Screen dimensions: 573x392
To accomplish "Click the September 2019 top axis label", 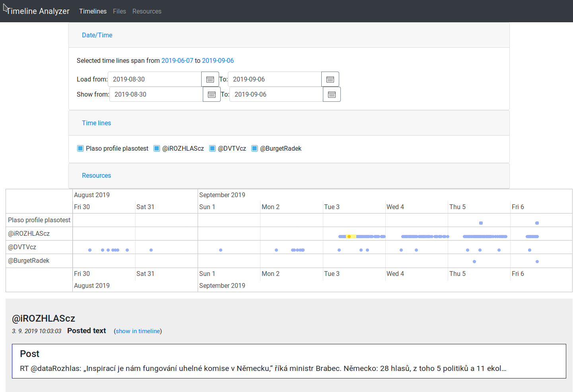I will click(x=222, y=195).
